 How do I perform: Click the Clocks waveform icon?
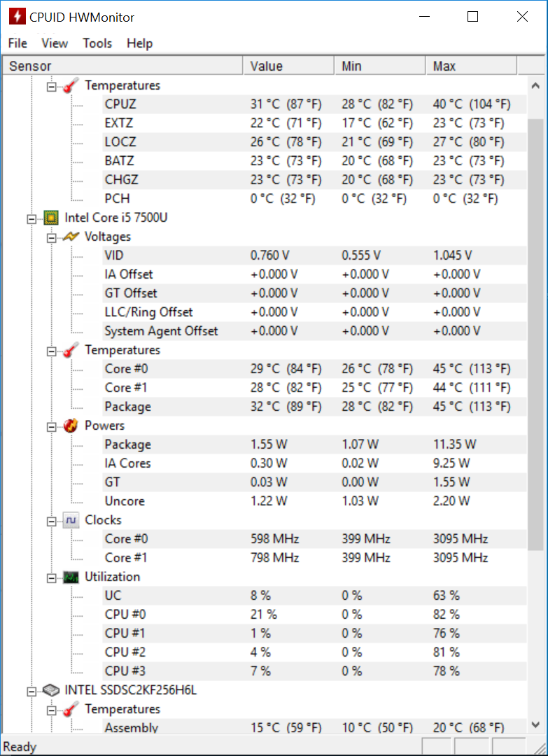[x=71, y=520]
